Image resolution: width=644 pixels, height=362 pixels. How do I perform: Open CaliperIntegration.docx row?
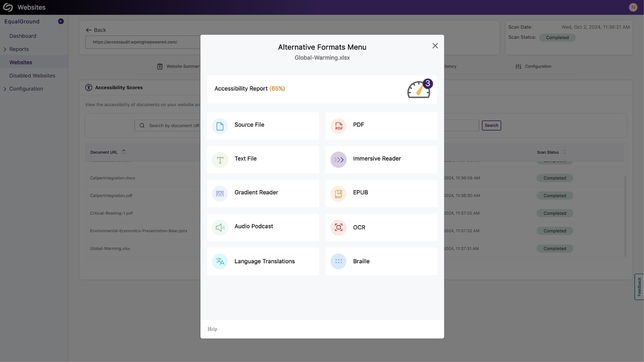(113, 178)
